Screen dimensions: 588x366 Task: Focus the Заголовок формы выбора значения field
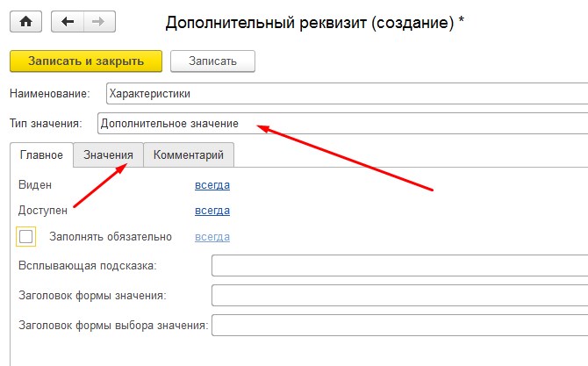399,325
